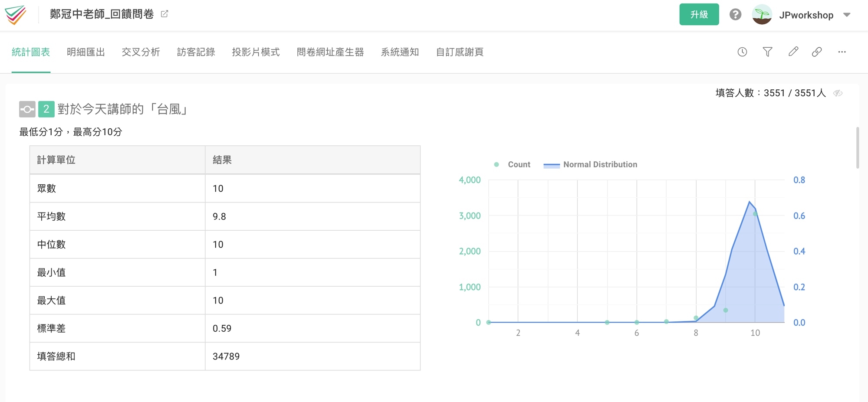Open the 投影片模式 tab
Screen dimensions: 868x402
tap(256, 52)
